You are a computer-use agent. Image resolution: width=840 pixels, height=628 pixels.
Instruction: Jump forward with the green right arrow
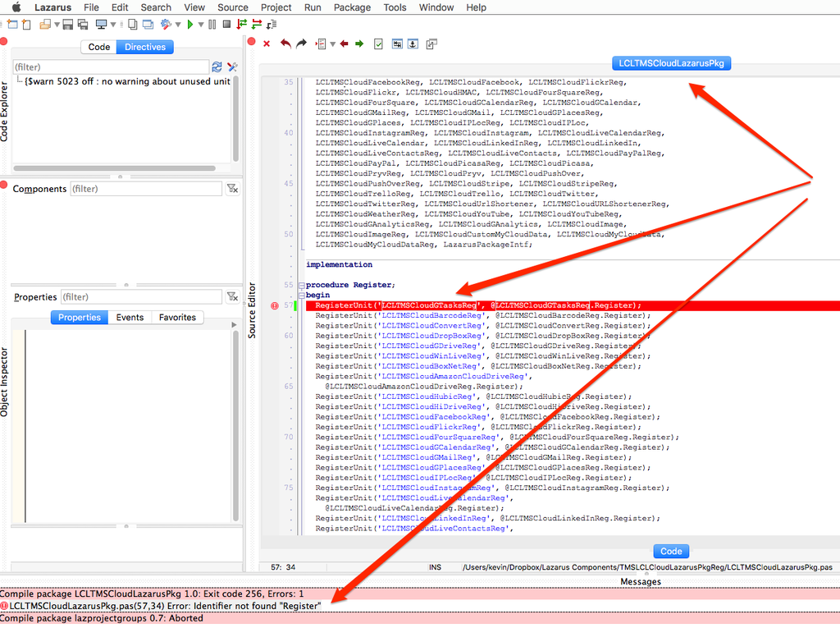359,44
